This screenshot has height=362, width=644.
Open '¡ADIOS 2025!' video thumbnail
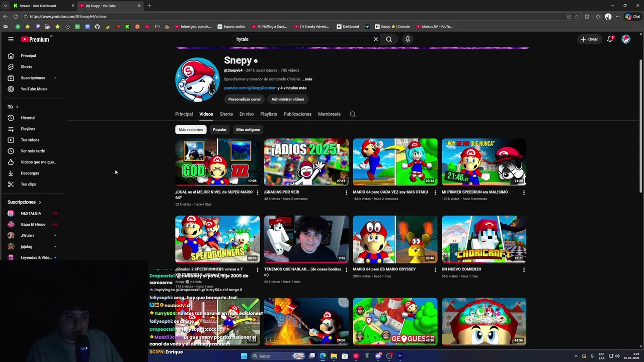(x=306, y=162)
